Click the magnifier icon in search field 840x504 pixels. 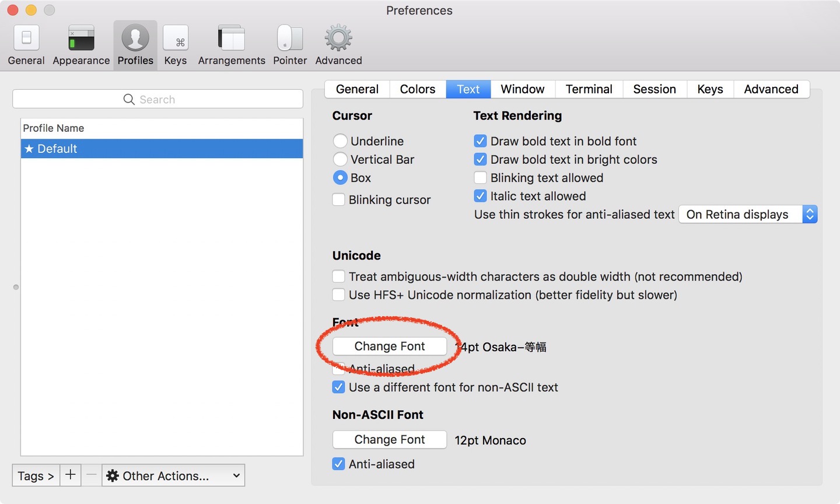(x=129, y=99)
